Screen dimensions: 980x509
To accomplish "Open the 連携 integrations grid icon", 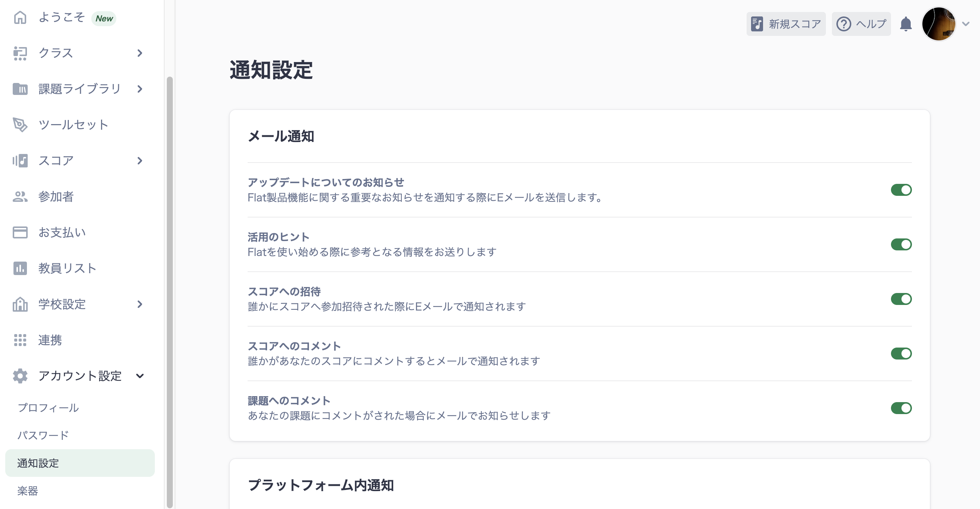I will (x=20, y=340).
